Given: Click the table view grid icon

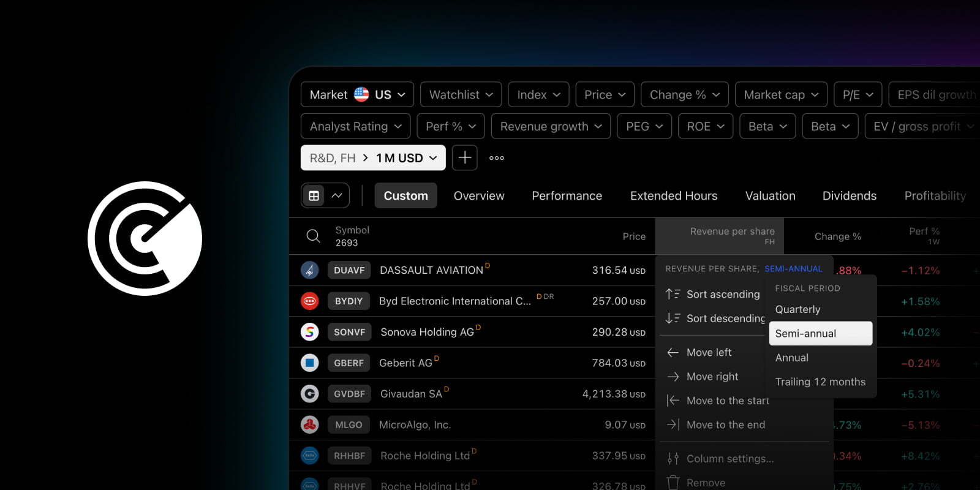Looking at the screenshot, I should pos(314,196).
